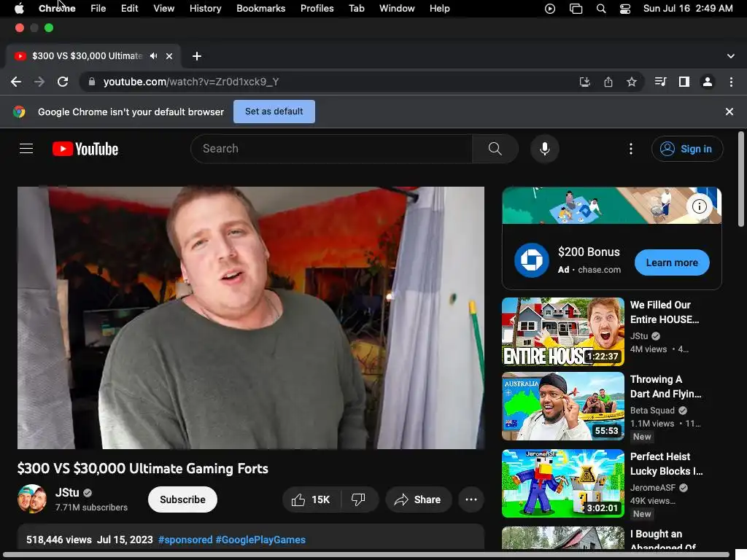The height and width of the screenshot is (560, 747).
Task: Open the History menu
Action: click(x=205, y=9)
